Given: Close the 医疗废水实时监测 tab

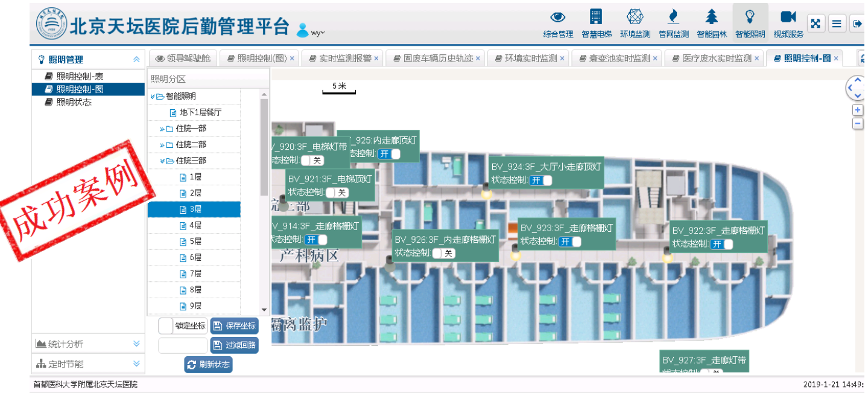Looking at the screenshot, I should coord(756,59).
